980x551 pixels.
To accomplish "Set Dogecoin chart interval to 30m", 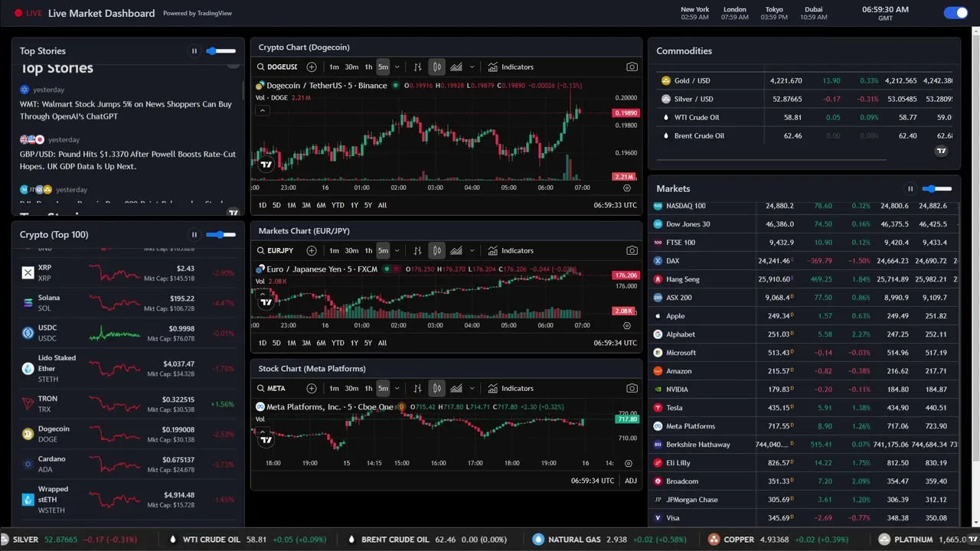I will coord(351,67).
